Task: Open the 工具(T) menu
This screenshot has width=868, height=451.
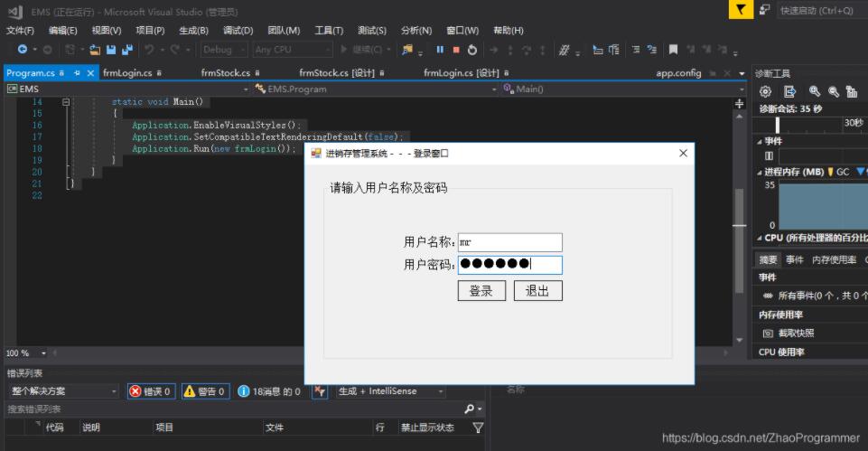Action: coord(329,31)
